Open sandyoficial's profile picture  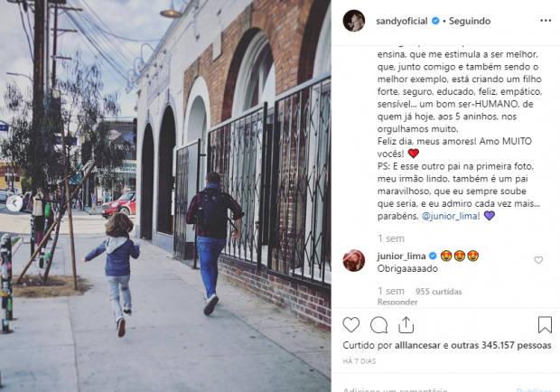pos(353,21)
